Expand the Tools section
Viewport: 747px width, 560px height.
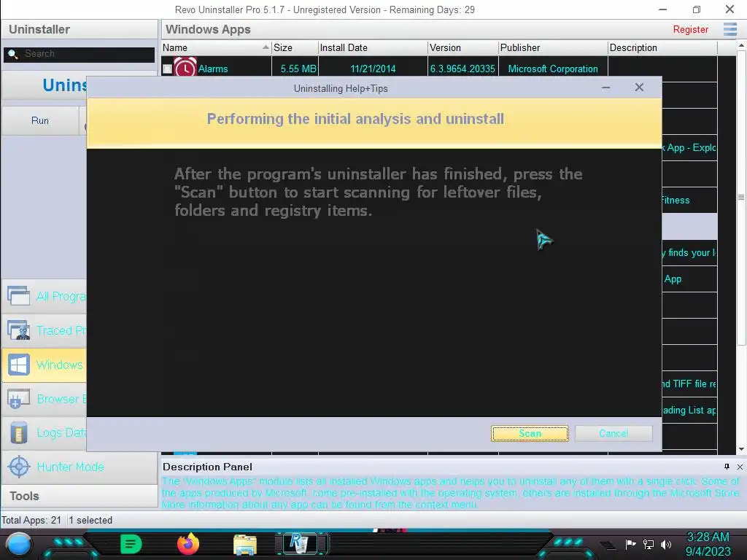coord(80,496)
